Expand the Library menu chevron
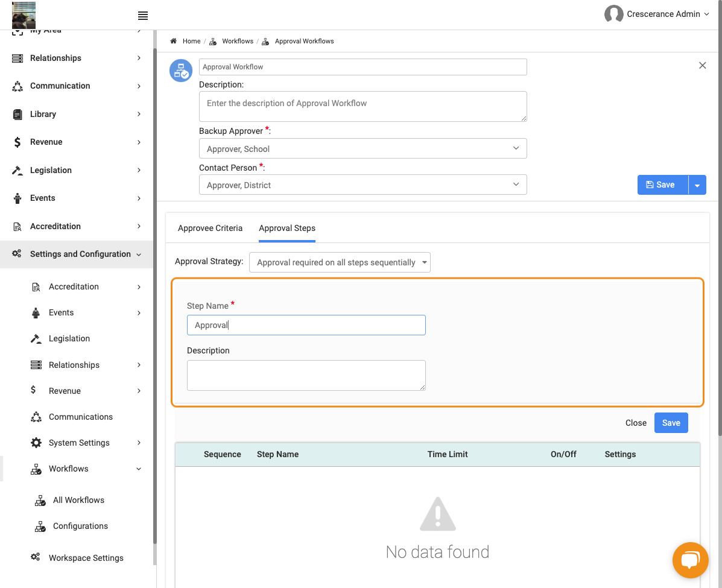Viewport: 722px width, 588px height. point(139,114)
